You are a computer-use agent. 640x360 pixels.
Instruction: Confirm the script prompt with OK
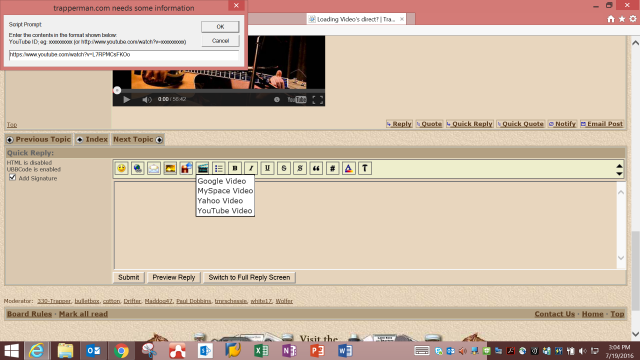(220, 27)
